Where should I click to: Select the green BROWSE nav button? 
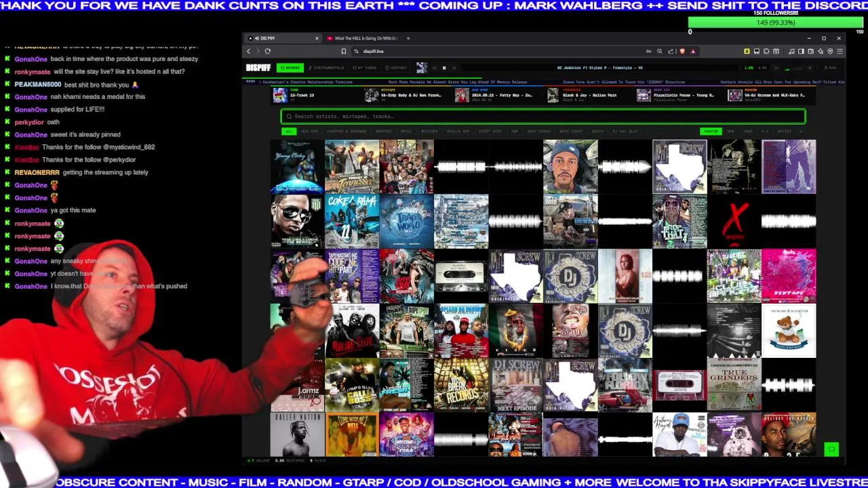pos(290,68)
